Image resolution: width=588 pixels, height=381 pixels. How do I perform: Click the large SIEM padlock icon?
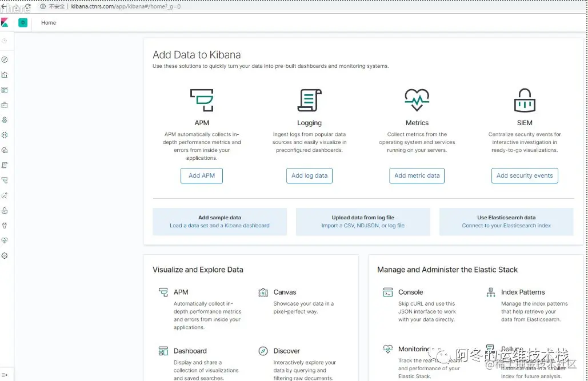(525, 100)
